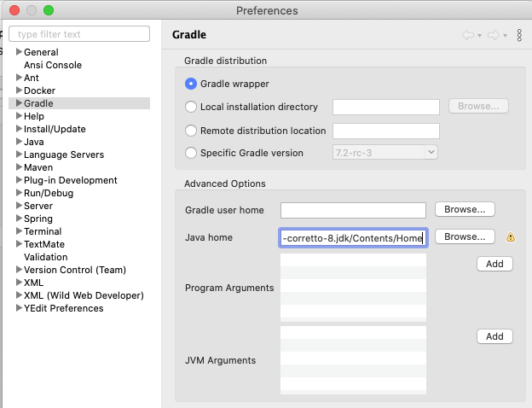Expand the Java category arrow
This screenshot has width=532, height=408.
18,142
